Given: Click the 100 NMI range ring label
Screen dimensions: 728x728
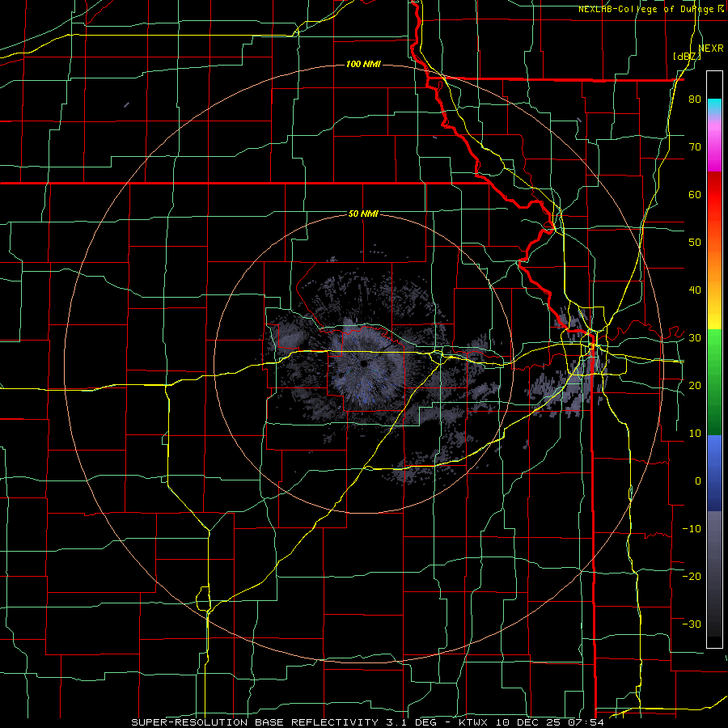Looking at the screenshot, I should 363,64.
